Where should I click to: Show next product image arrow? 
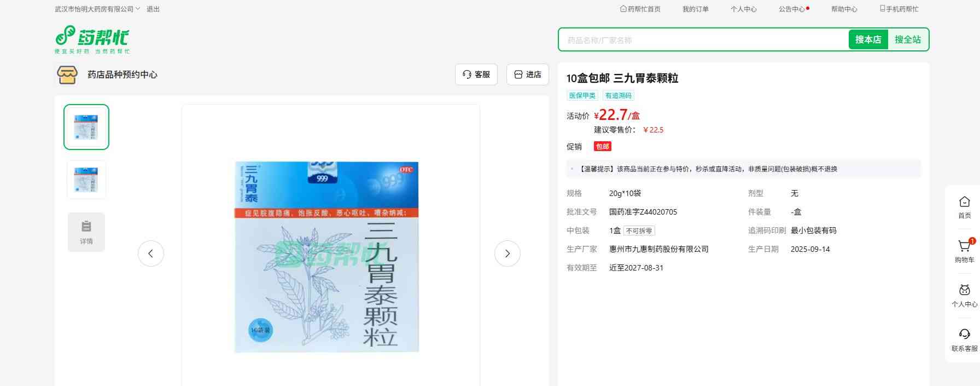507,254
